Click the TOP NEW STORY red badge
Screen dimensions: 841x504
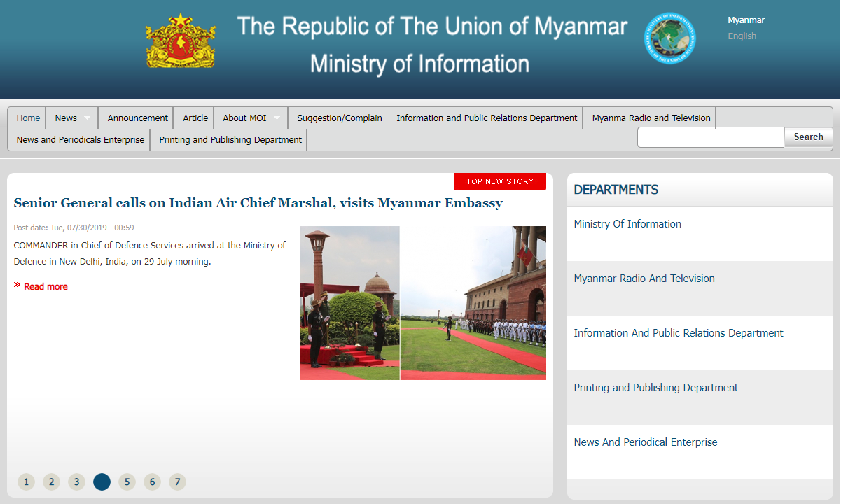[500, 181]
